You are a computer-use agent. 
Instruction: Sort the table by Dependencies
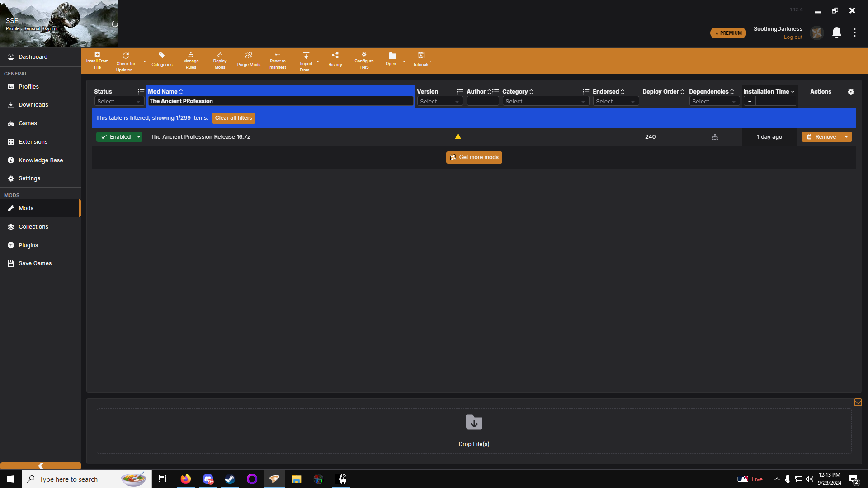point(712,92)
